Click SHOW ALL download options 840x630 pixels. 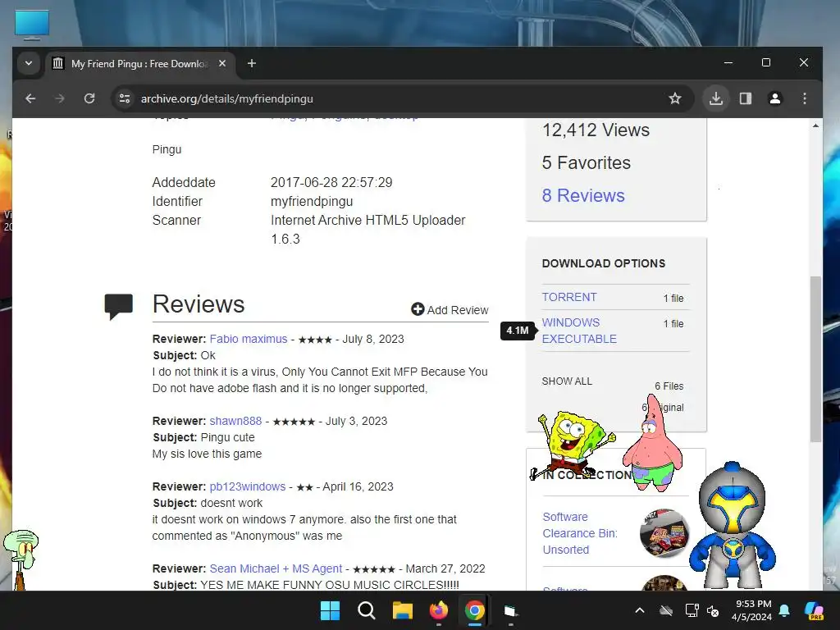[x=567, y=381]
